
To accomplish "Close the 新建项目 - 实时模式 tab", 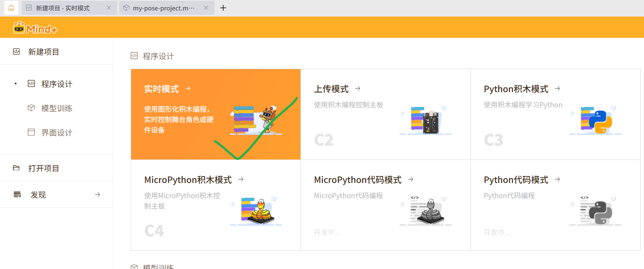I will 109,8.
